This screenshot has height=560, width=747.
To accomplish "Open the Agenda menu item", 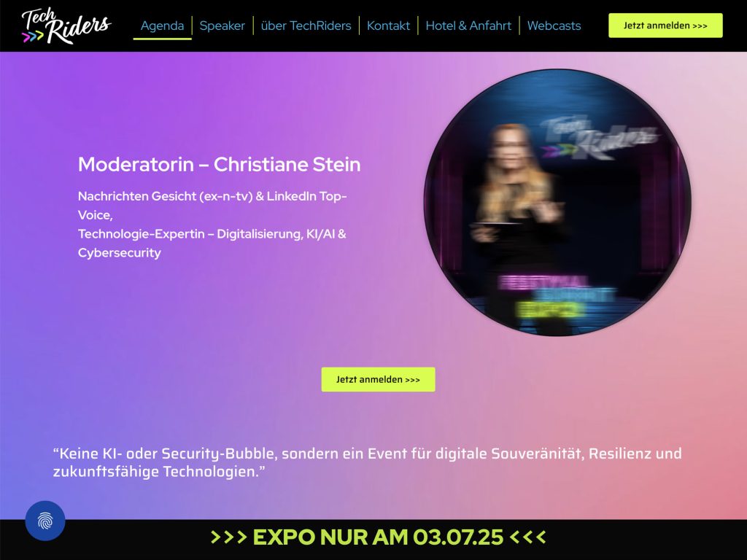I will 162,26.
